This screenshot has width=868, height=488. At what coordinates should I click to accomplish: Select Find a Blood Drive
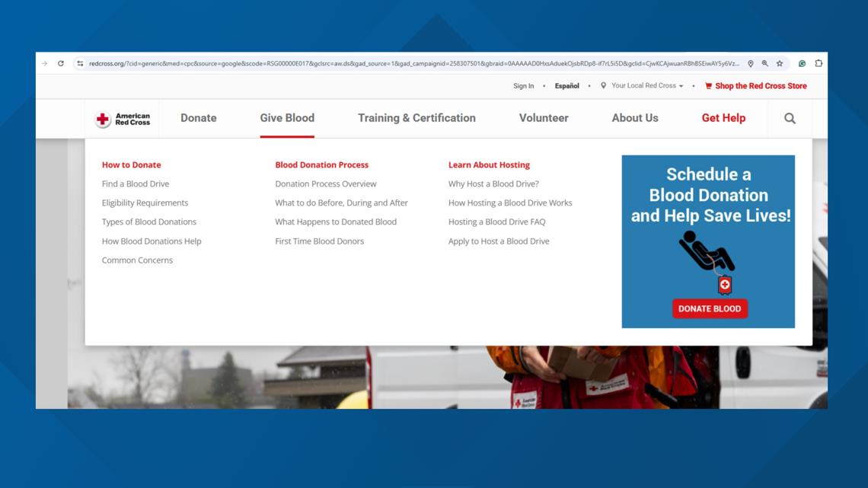[x=136, y=183]
